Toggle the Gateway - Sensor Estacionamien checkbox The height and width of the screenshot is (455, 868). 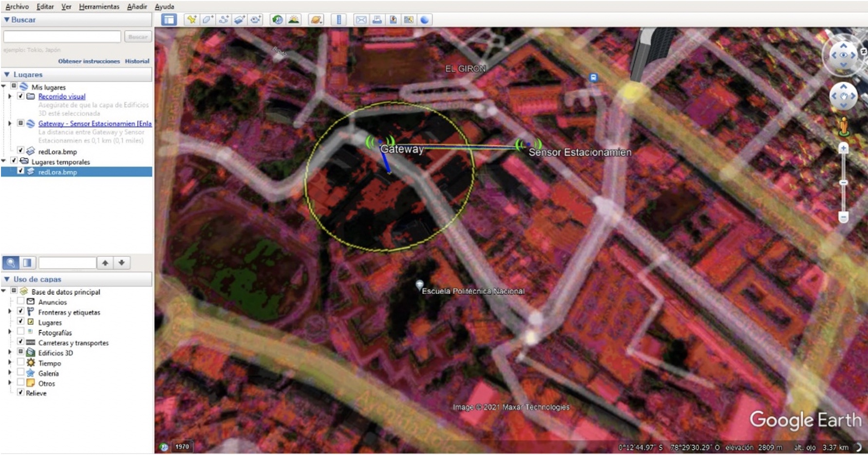(20, 123)
